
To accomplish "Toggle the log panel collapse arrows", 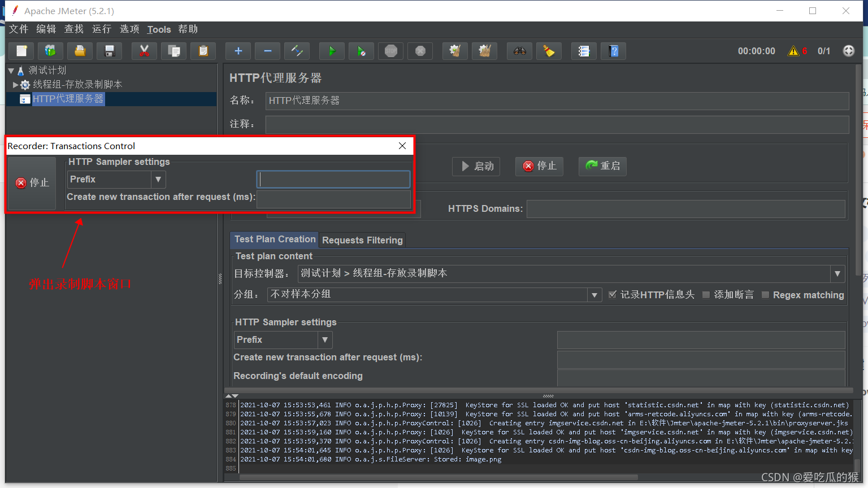I will (x=232, y=396).
